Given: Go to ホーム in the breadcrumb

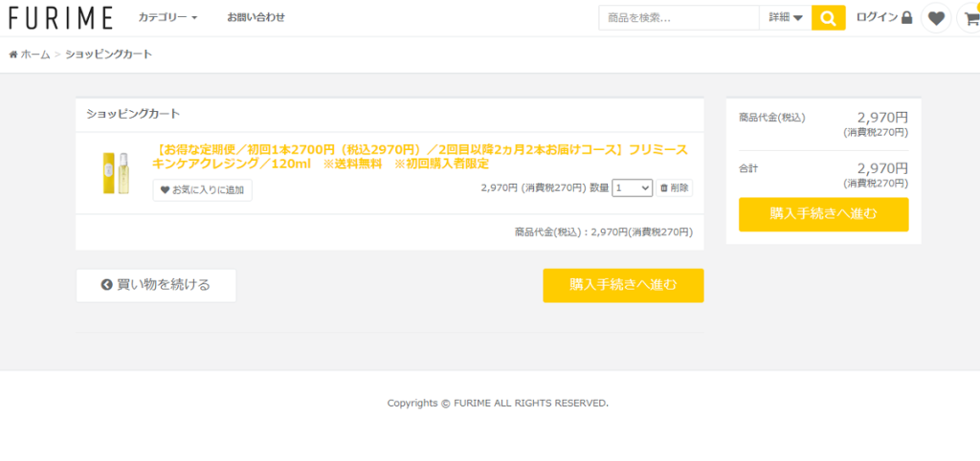Looking at the screenshot, I should 30,55.
